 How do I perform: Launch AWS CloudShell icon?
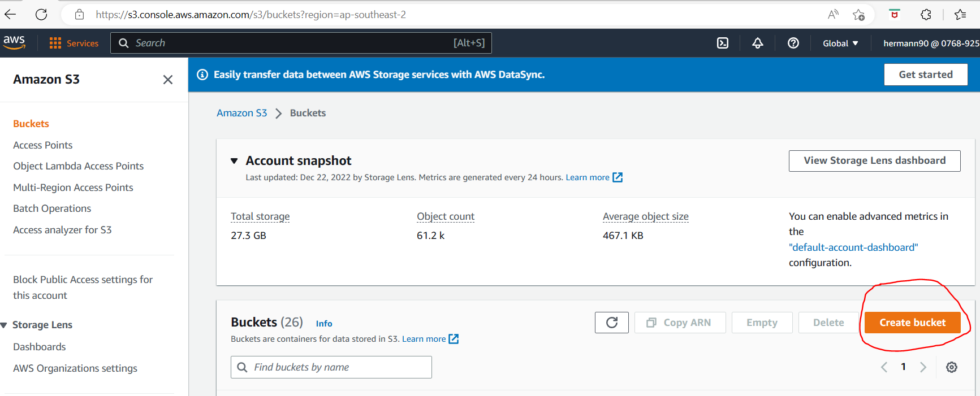click(x=723, y=43)
